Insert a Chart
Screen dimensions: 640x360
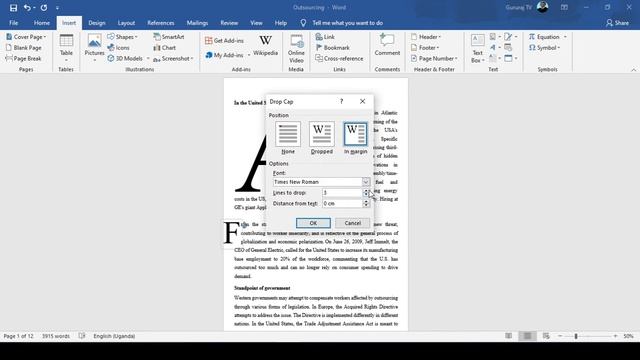click(x=165, y=48)
